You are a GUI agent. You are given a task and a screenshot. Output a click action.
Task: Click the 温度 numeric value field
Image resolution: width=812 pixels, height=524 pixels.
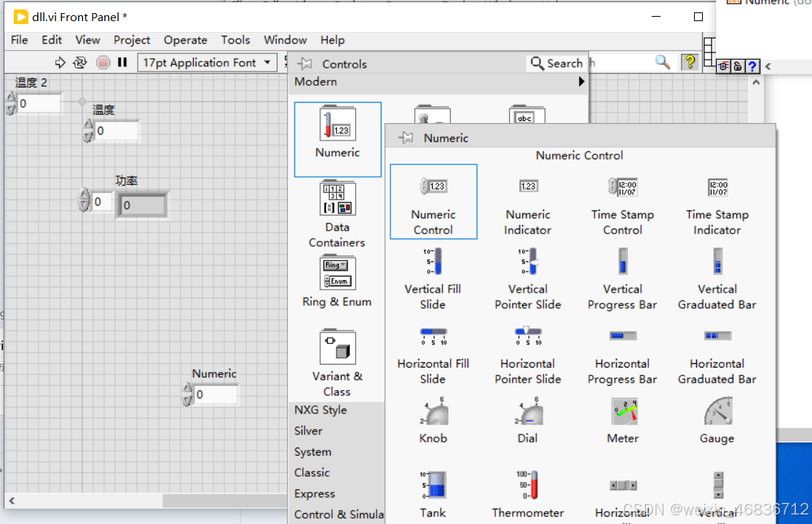pyautogui.click(x=117, y=131)
